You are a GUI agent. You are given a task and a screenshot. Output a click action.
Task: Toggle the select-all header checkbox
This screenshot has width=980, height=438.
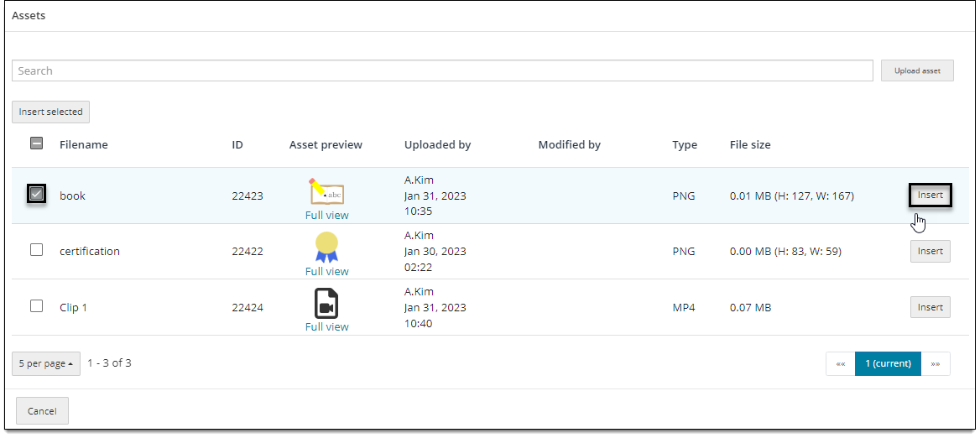pos(37,143)
